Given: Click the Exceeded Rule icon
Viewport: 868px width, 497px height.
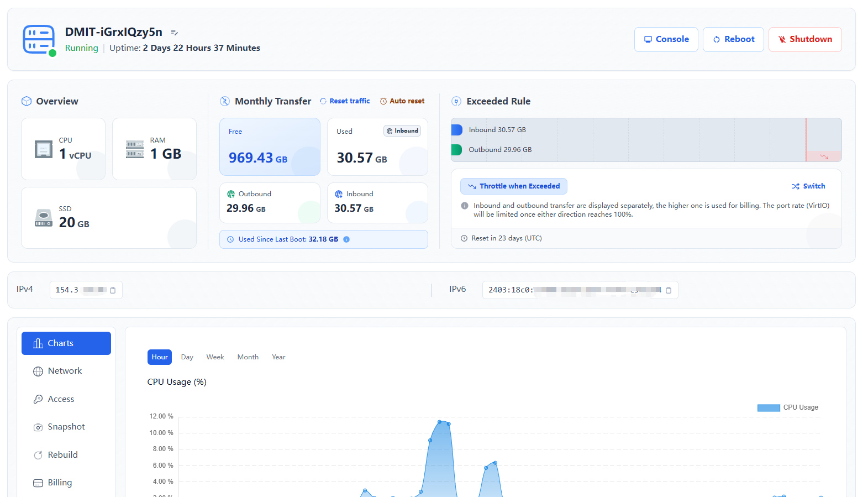Looking at the screenshot, I should [x=456, y=101].
